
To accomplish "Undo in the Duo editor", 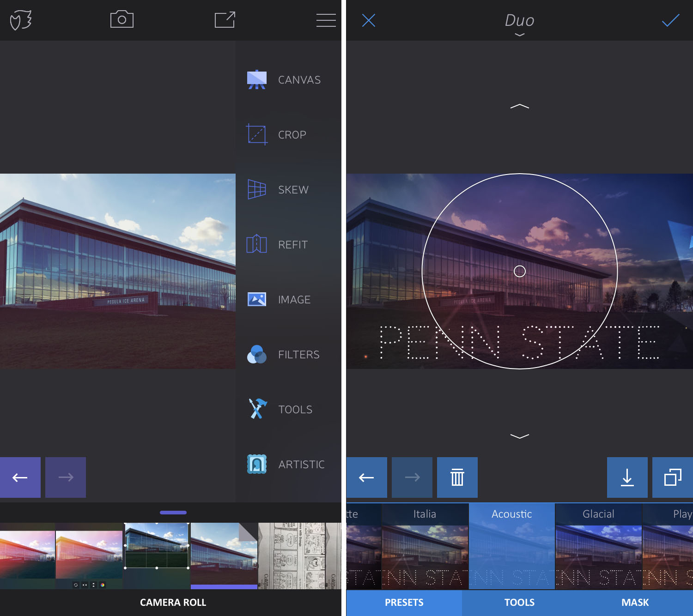I will pos(367,477).
